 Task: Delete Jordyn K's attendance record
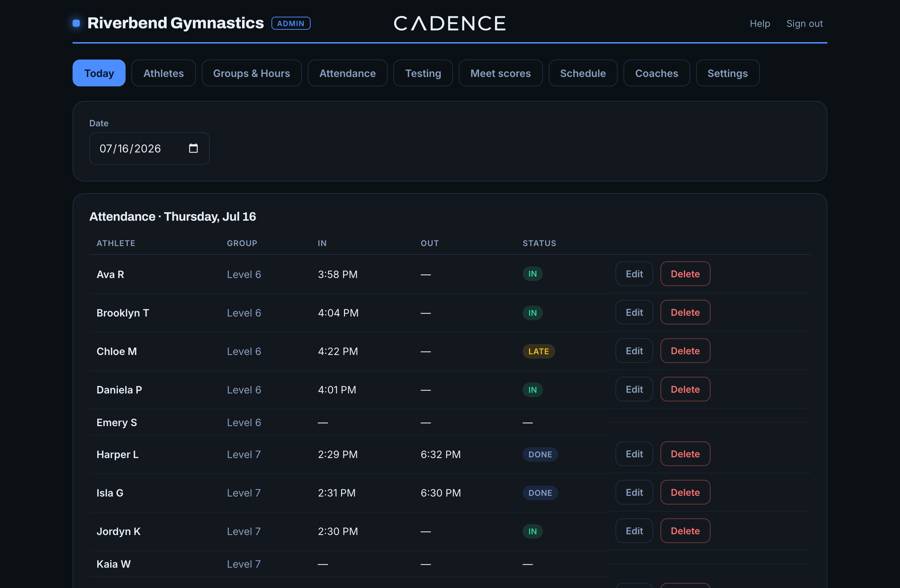coord(685,531)
